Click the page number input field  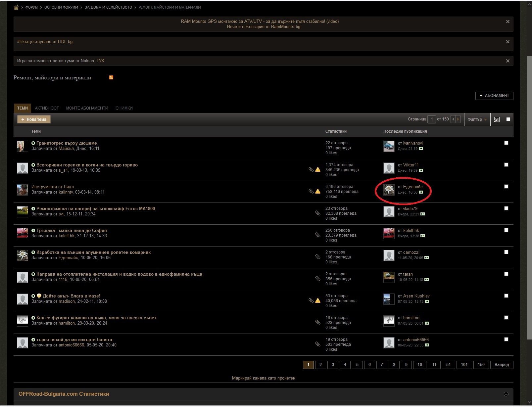[x=431, y=119]
